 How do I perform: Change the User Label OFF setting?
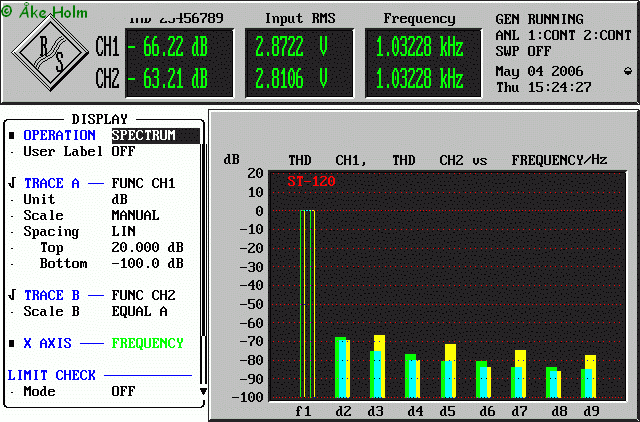[x=123, y=151]
